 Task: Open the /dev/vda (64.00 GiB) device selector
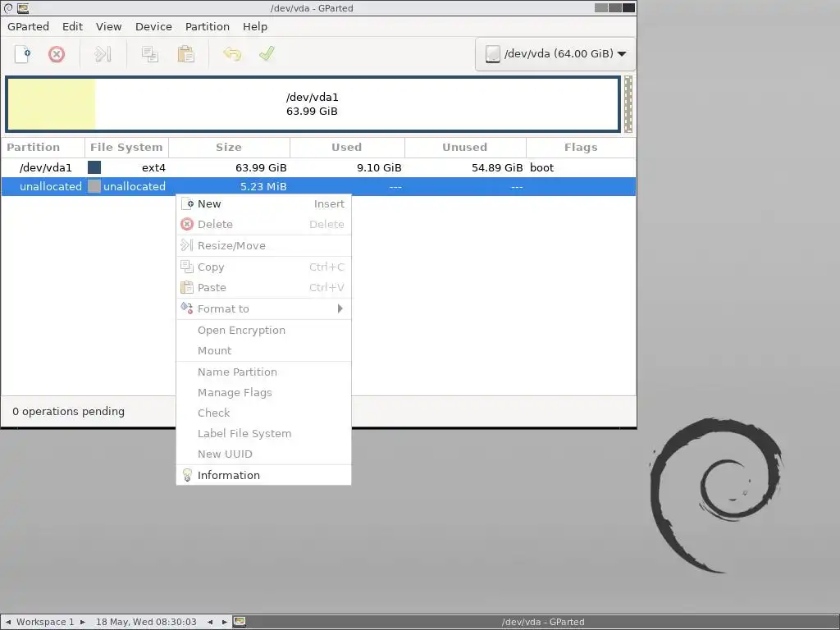(x=555, y=53)
